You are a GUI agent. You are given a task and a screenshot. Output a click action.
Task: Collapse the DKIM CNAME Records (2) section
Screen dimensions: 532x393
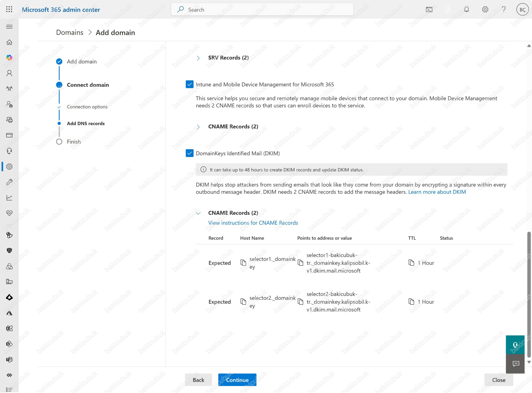(x=198, y=213)
